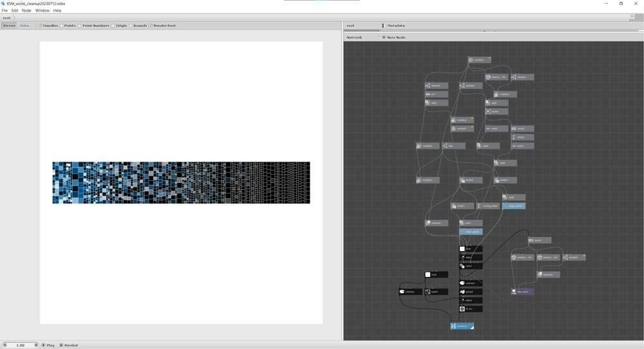Image resolution: width=644 pixels, height=349 pixels.
Task: Select the mod1 node
Action: (x=497, y=129)
